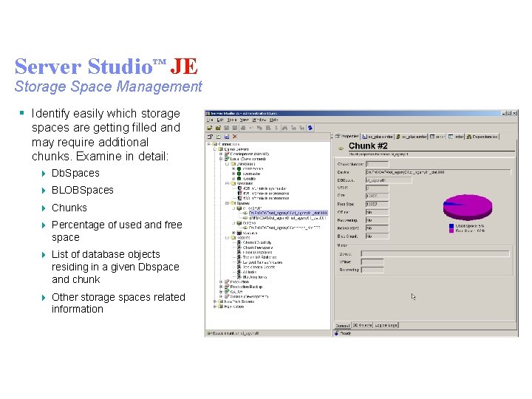The width and height of the screenshot is (532, 399).
Task: Expand the Production server node
Action: click(x=222, y=282)
